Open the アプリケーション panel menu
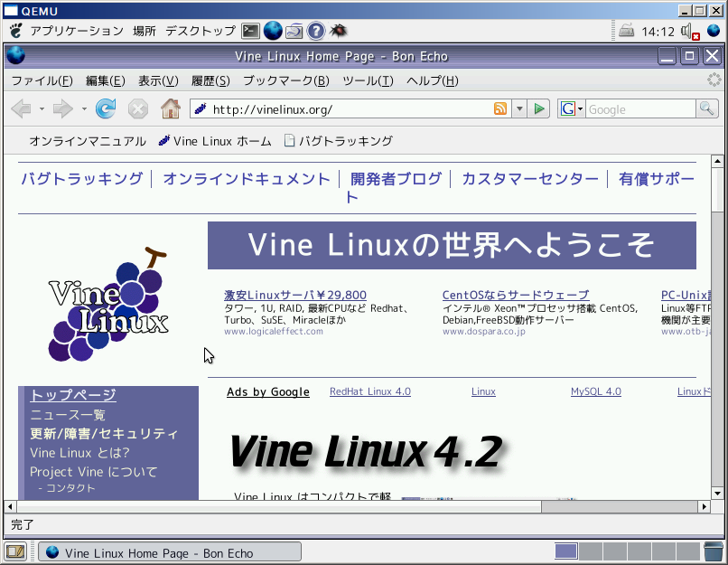The height and width of the screenshot is (565, 728). click(77, 31)
